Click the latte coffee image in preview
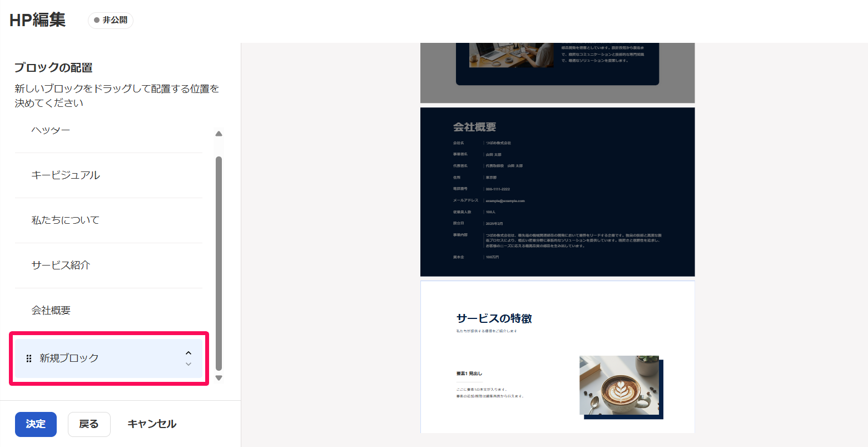The height and width of the screenshot is (447, 868). click(619, 385)
